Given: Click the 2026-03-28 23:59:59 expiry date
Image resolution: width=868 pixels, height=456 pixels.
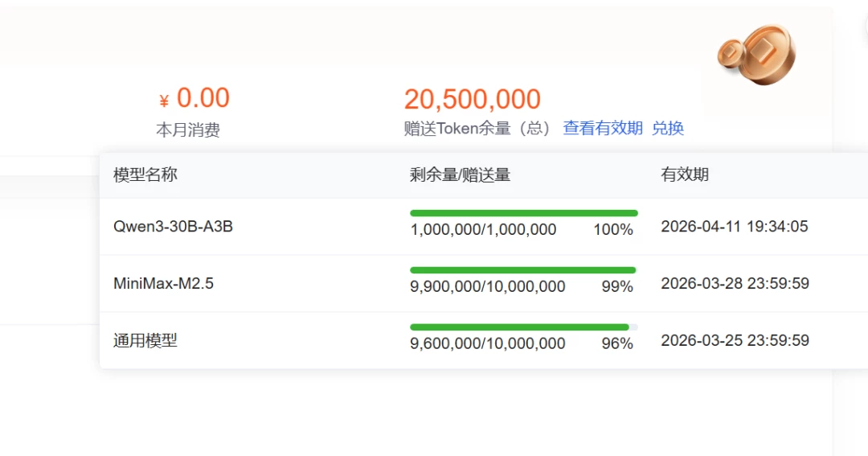Looking at the screenshot, I should click(x=735, y=284).
